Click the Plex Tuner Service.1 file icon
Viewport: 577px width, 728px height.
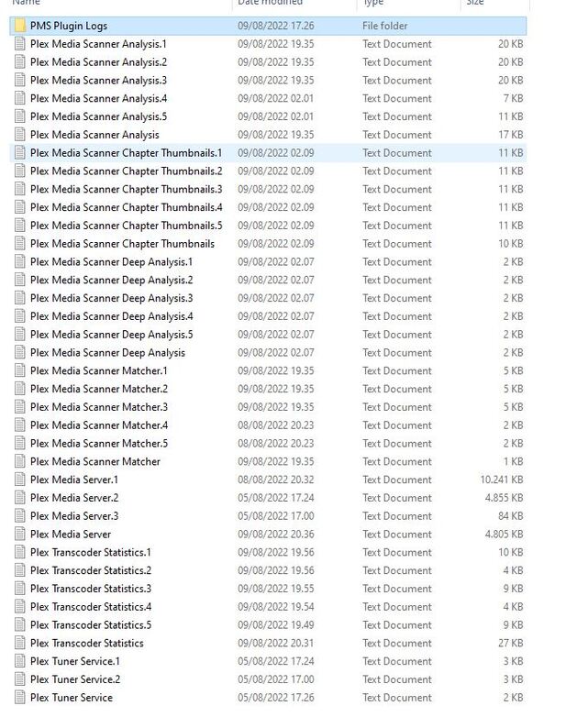[20, 661]
